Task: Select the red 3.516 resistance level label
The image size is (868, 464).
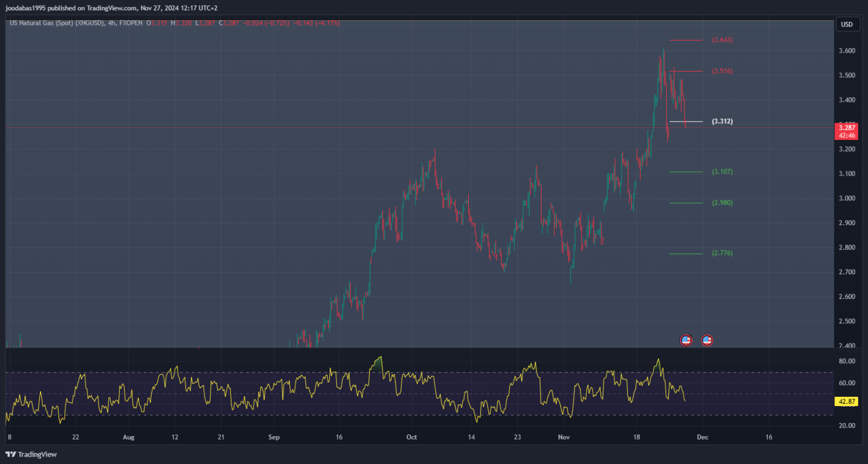Action: pos(722,71)
